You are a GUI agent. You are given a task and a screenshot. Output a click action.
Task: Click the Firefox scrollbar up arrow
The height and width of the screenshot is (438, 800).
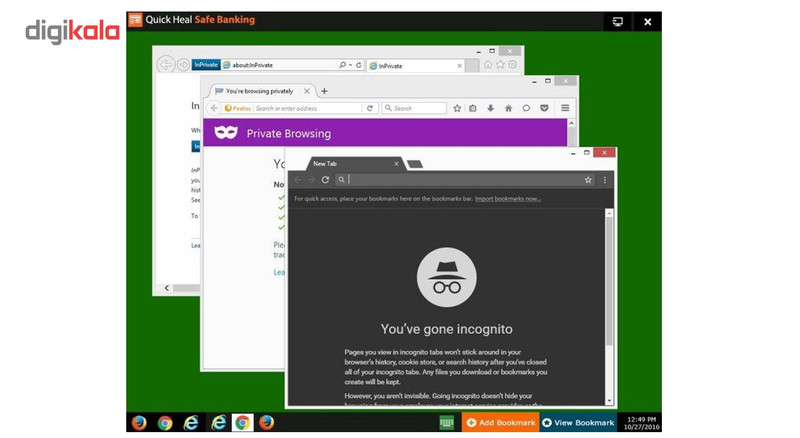click(571, 124)
